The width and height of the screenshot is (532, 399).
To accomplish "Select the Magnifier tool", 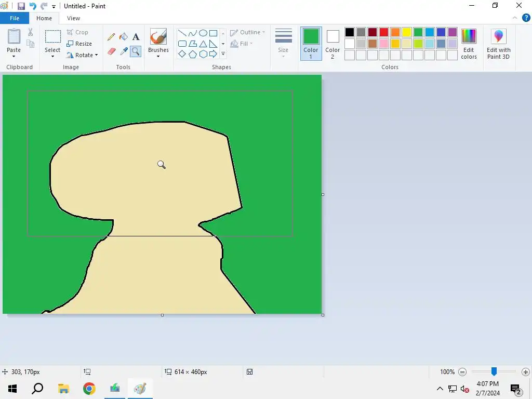I will coord(136,51).
